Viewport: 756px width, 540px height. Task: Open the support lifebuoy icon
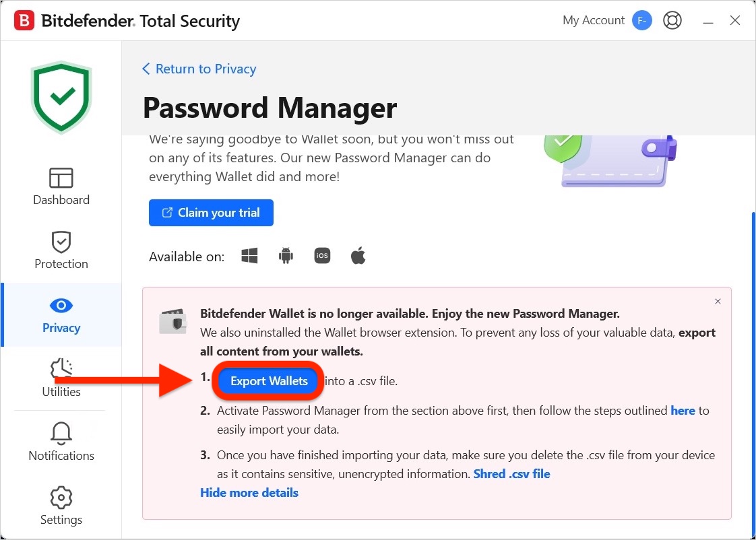pyautogui.click(x=672, y=21)
